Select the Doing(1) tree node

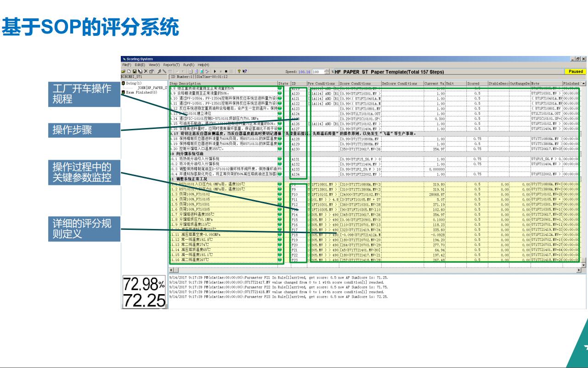click(132, 83)
